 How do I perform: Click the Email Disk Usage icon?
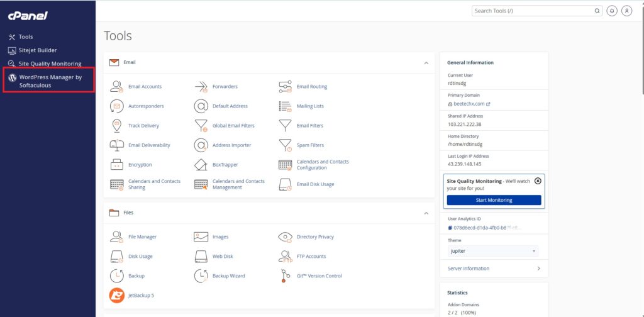[x=285, y=184]
